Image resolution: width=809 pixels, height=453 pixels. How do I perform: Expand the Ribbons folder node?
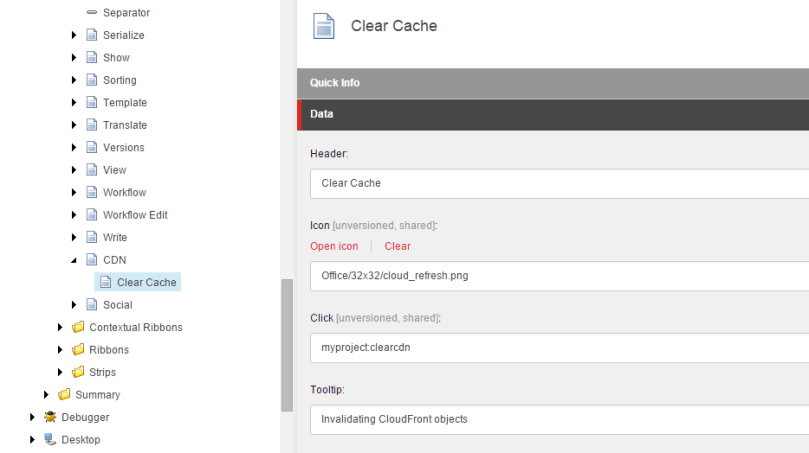pos(60,350)
